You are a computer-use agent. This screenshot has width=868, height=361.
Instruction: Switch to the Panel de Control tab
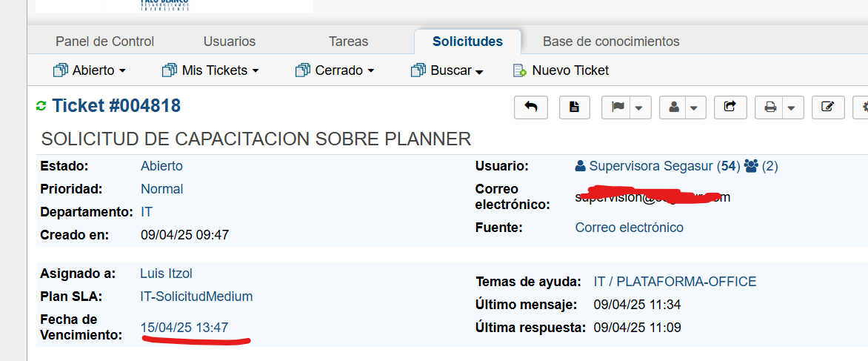[x=104, y=42]
